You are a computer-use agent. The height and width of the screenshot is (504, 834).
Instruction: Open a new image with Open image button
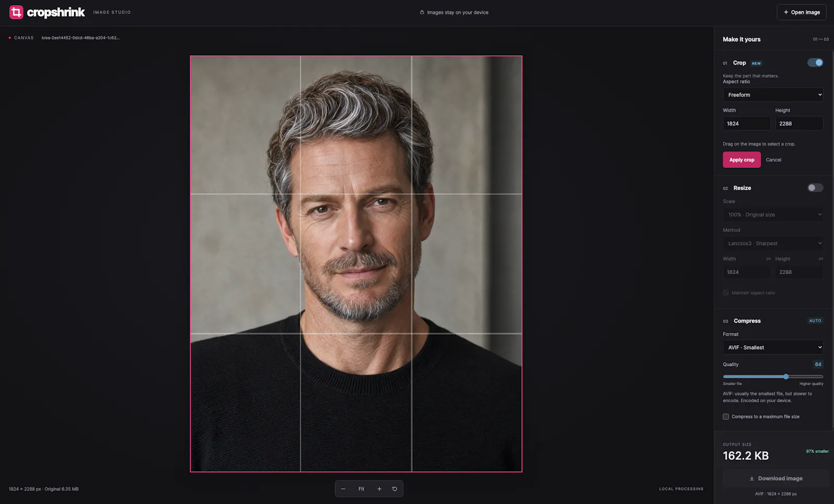[802, 12]
